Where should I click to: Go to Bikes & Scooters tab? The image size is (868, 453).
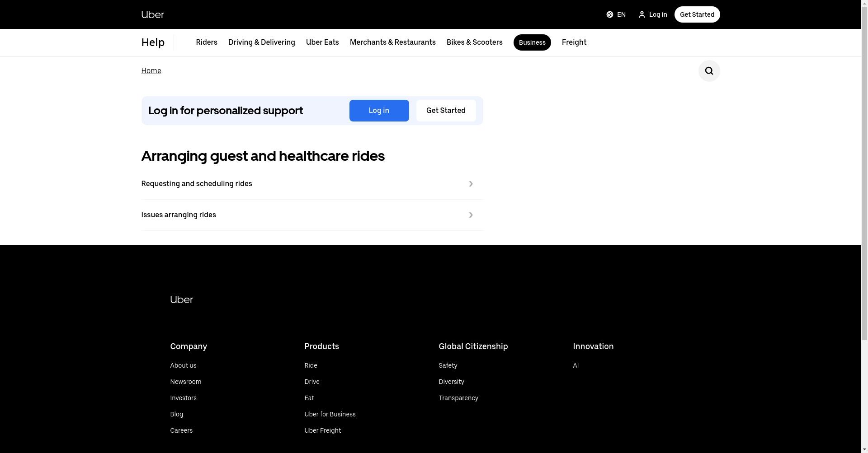[x=474, y=42]
